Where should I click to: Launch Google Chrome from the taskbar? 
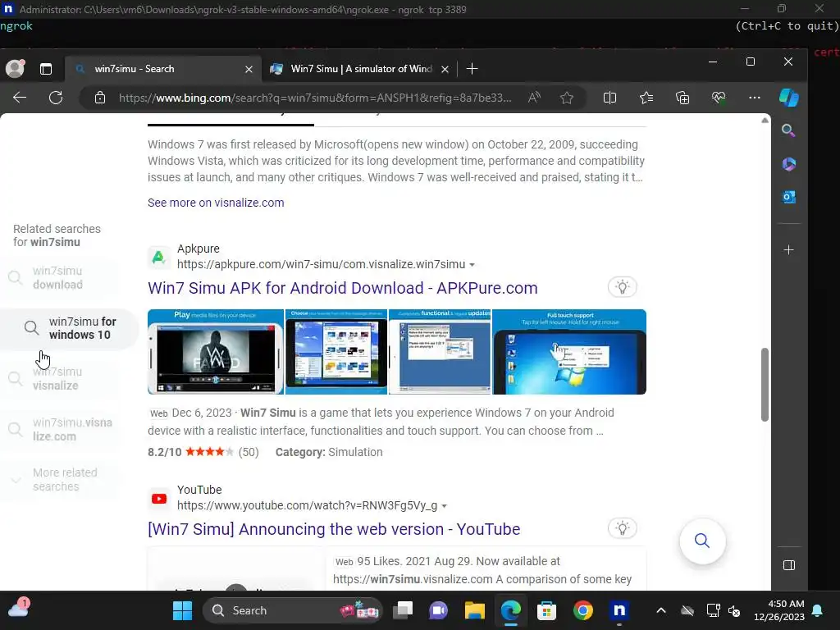coord(583,610)
